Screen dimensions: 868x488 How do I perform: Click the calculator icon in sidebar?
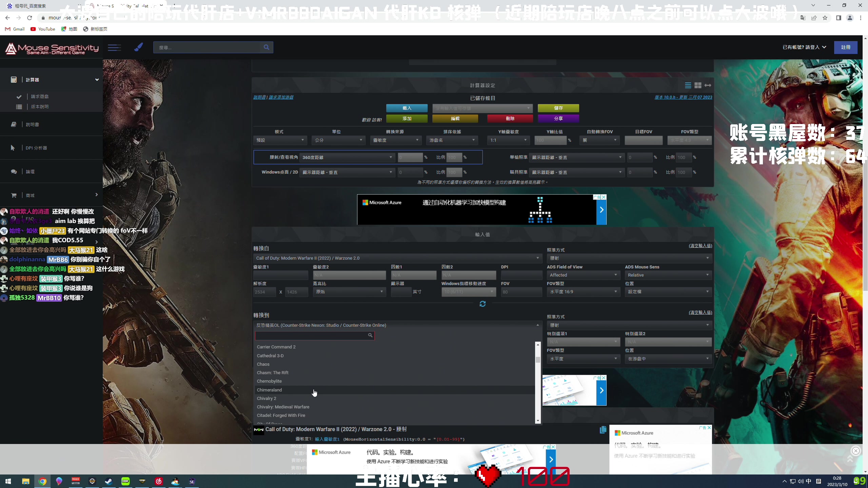[14, 80]
